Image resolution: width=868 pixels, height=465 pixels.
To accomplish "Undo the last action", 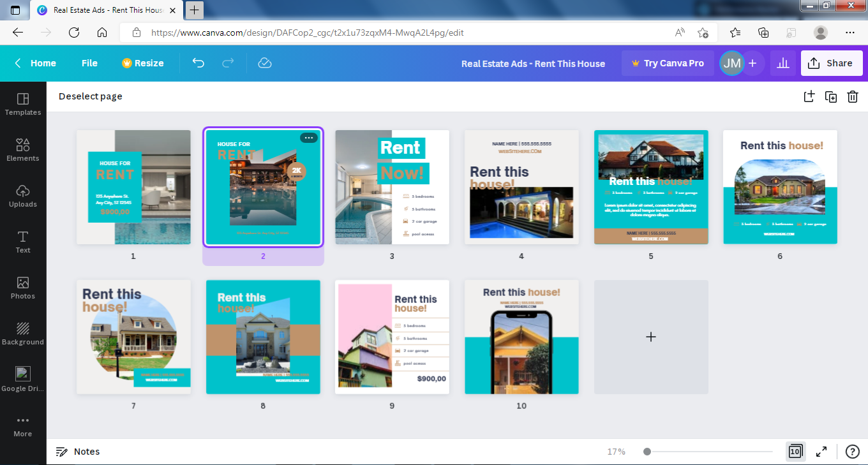I will 198,63.
